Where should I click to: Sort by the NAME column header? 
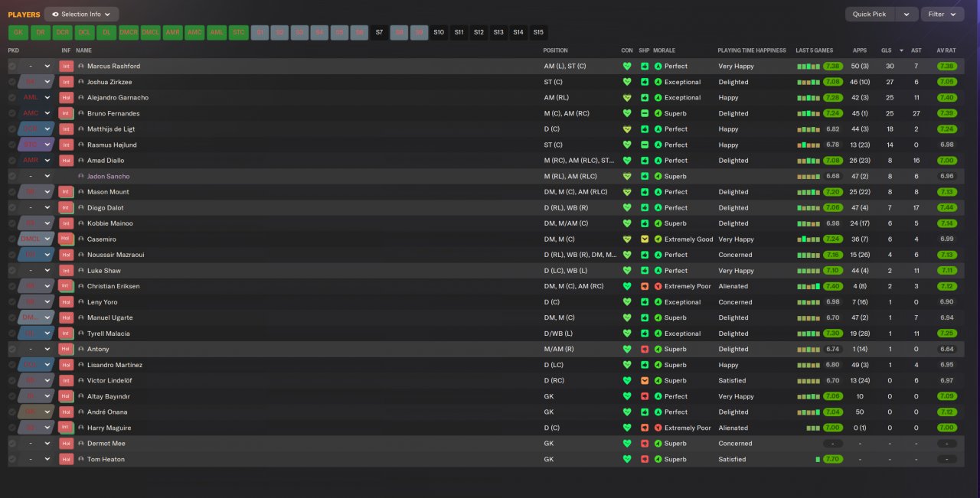tap(83, 50)
